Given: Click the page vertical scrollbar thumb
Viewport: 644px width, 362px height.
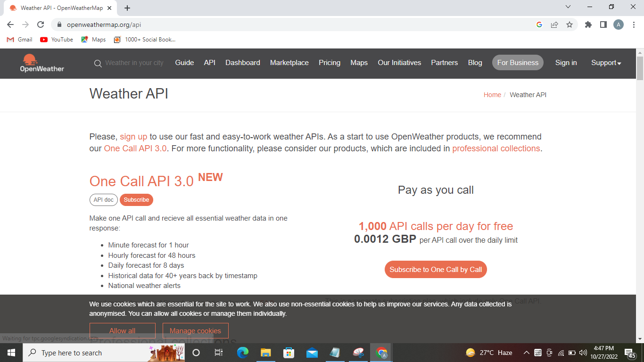Looking at the screenshot, I should coord(640,68).
